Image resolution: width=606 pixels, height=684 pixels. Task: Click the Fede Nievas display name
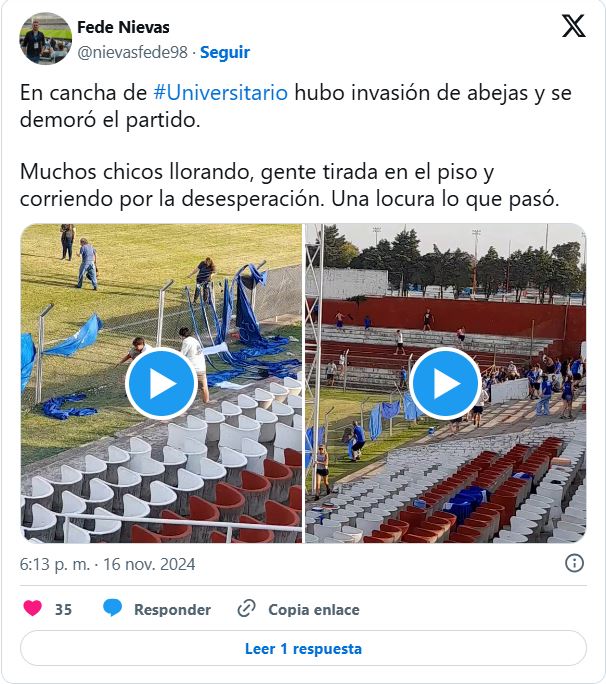123,27
